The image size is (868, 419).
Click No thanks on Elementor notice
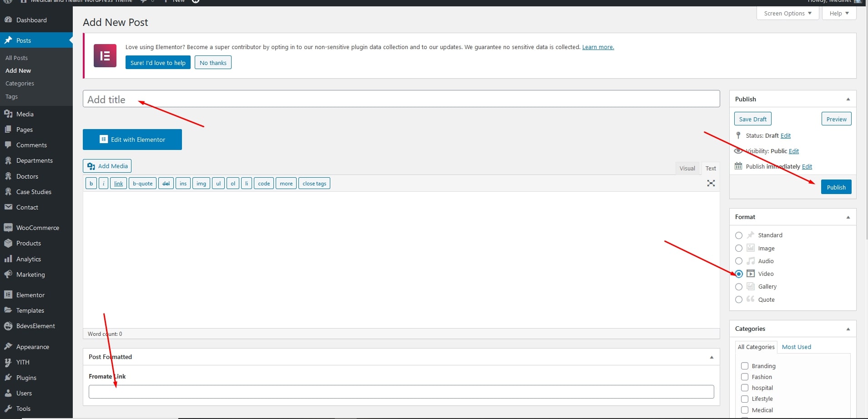[213, 63]
